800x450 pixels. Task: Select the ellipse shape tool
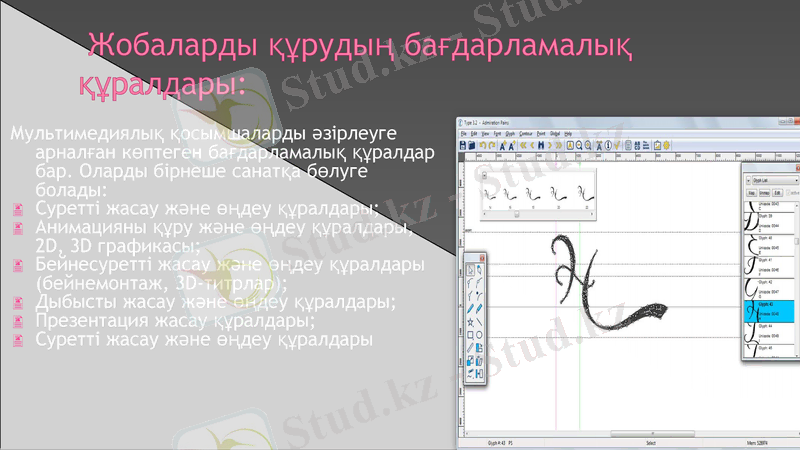click(479, 335)
